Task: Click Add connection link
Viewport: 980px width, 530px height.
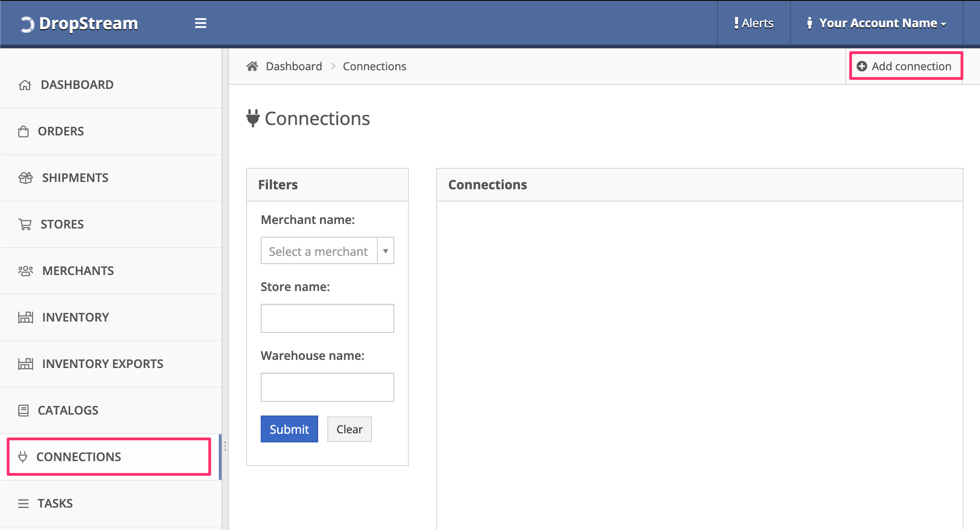Action: click(906, 67)
